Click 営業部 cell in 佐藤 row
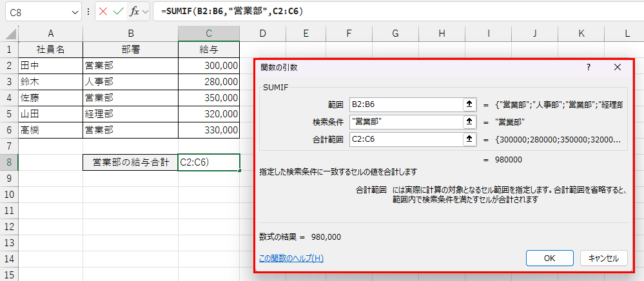Viewport: 644px width, 281px height. point(131,98)
